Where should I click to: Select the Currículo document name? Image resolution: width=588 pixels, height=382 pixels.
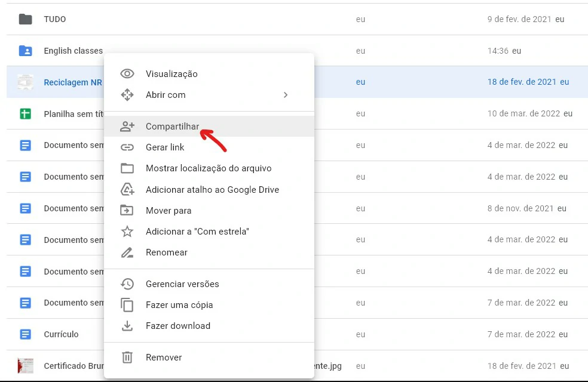(x=61, y=334)
